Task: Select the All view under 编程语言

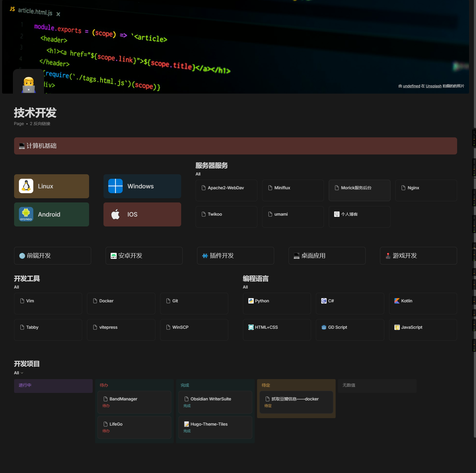Action: click(245, 287)
